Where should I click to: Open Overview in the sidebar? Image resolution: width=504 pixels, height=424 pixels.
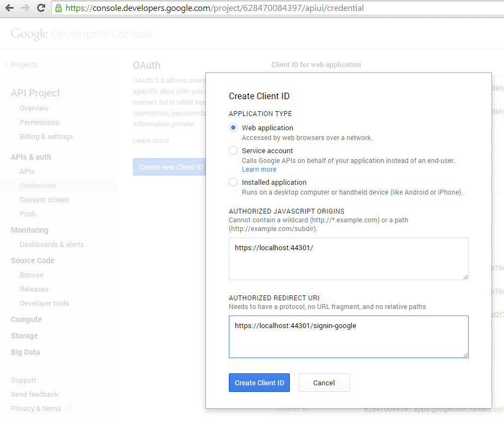(34, 108)
